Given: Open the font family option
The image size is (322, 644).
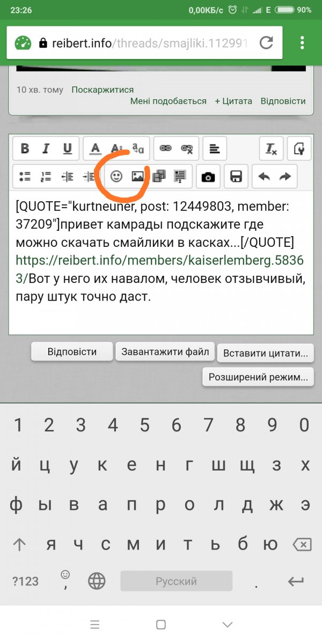Looking at the screenshot, I should [138, 149].
